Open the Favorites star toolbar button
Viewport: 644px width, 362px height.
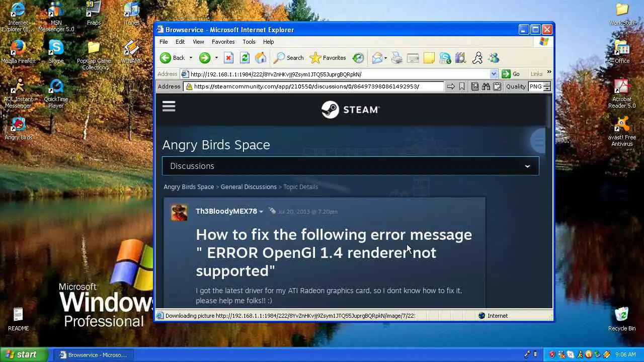pyautogui.click(x=328, y=58)
